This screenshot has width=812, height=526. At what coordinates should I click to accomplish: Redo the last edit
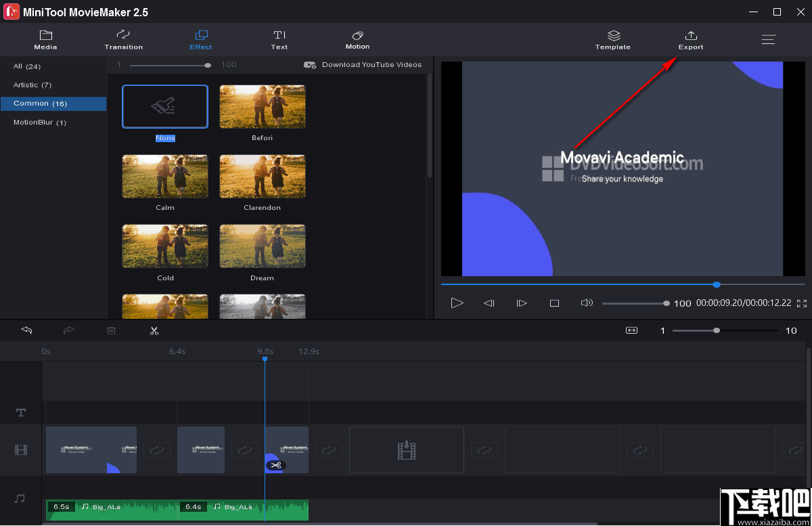point(68,330)
